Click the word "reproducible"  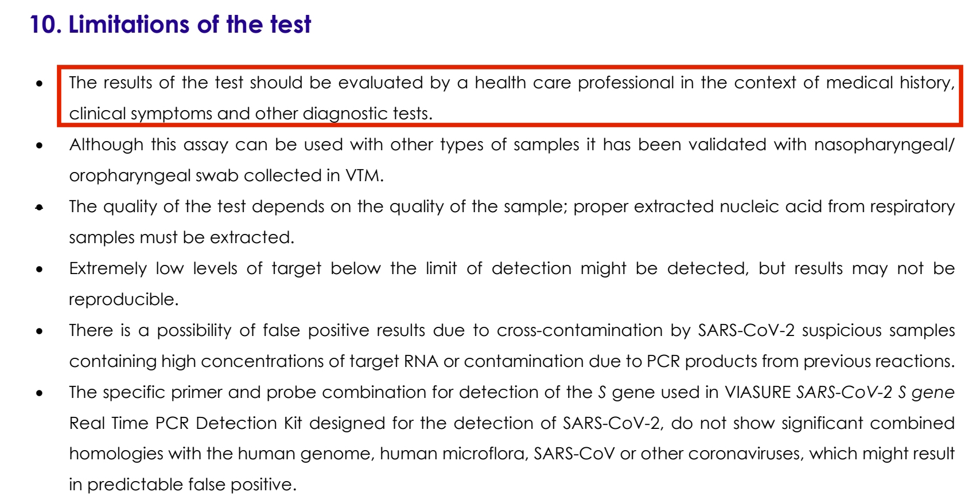(x=122, y=299)
